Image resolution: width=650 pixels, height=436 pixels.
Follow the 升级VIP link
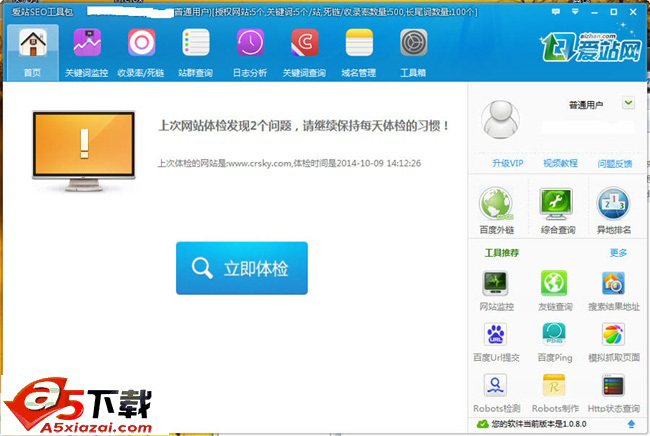(508, 163)
